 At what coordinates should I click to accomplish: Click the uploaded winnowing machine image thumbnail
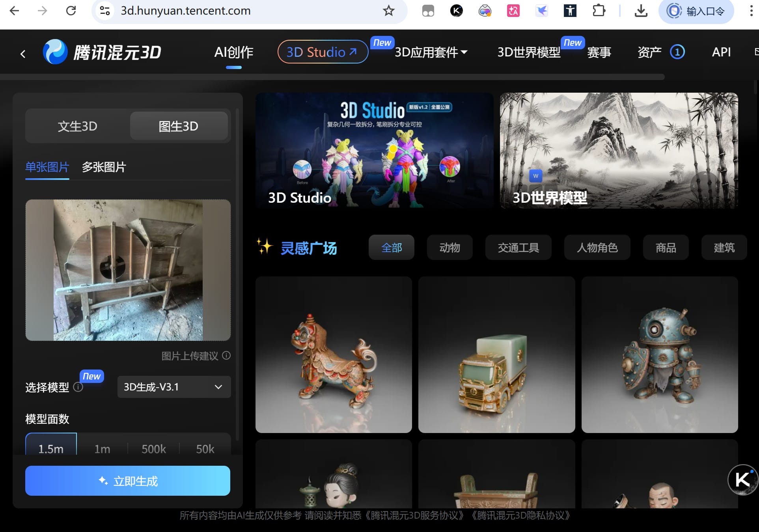coord(128,270)
